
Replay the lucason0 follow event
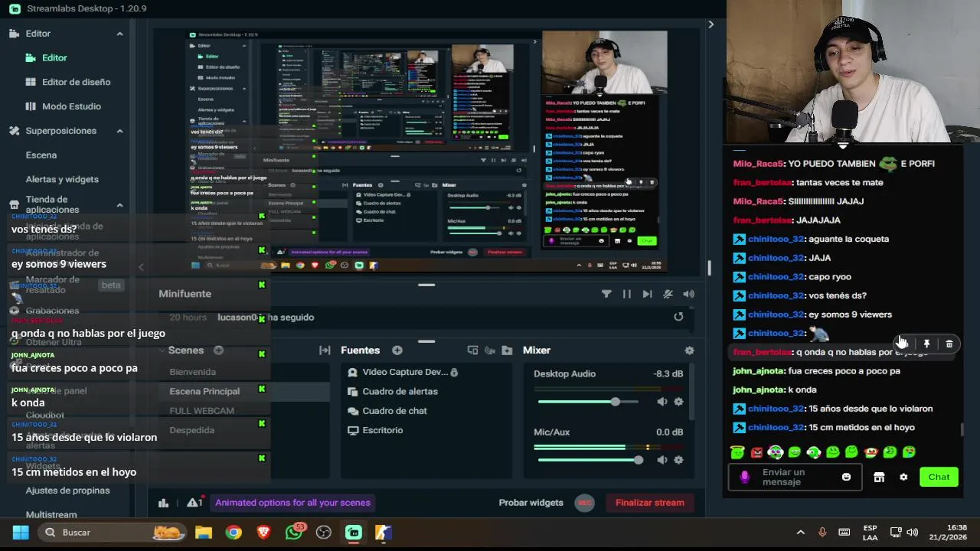pyautogui.click(x=678, y=317)
